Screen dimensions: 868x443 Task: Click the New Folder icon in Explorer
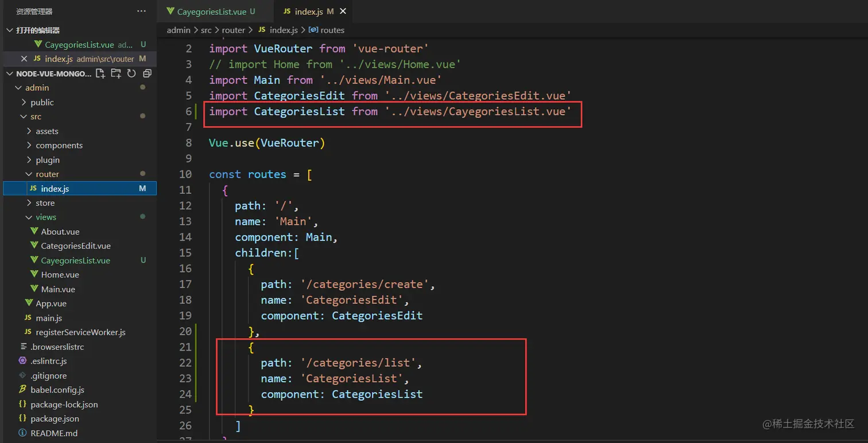coord(116,73)
